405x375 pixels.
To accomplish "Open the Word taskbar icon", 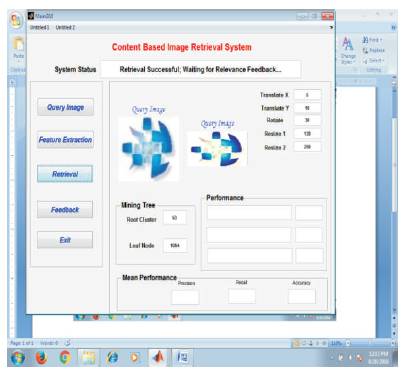I will 182,358.
